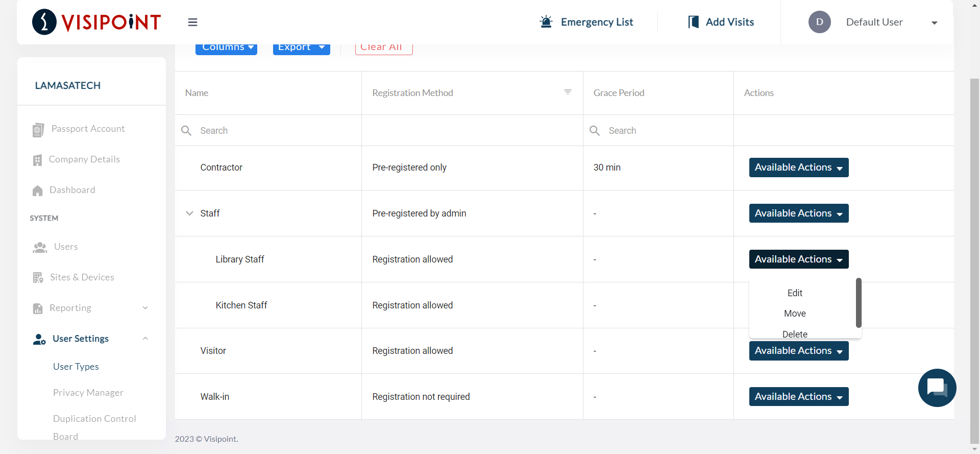Collapse the User Settings section
The height and width of the screenshot is (454, 980).
click(145, 339)
